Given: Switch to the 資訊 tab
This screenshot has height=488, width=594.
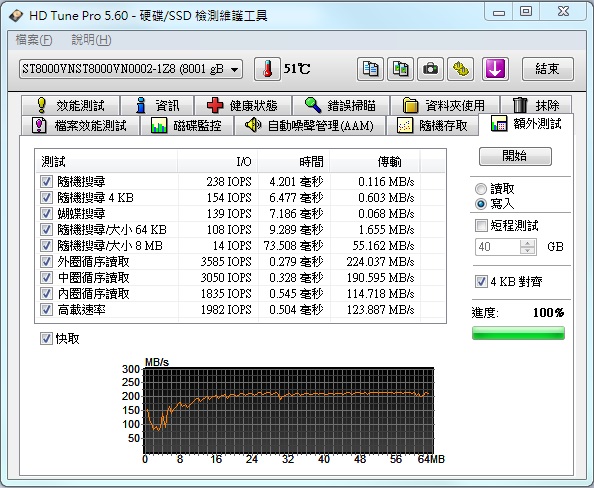Looking at the screenshot, I should [x=157, y=105].
